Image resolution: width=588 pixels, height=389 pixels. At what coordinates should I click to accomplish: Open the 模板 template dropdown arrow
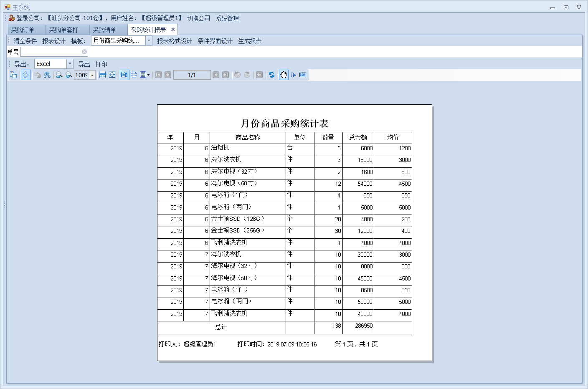pos(149,40)
